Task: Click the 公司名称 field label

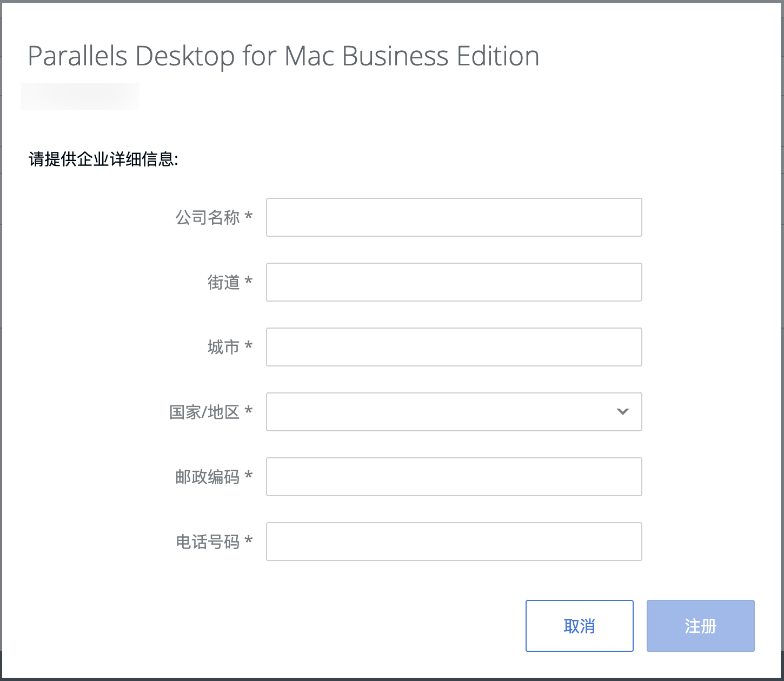Action: [208, 217]
